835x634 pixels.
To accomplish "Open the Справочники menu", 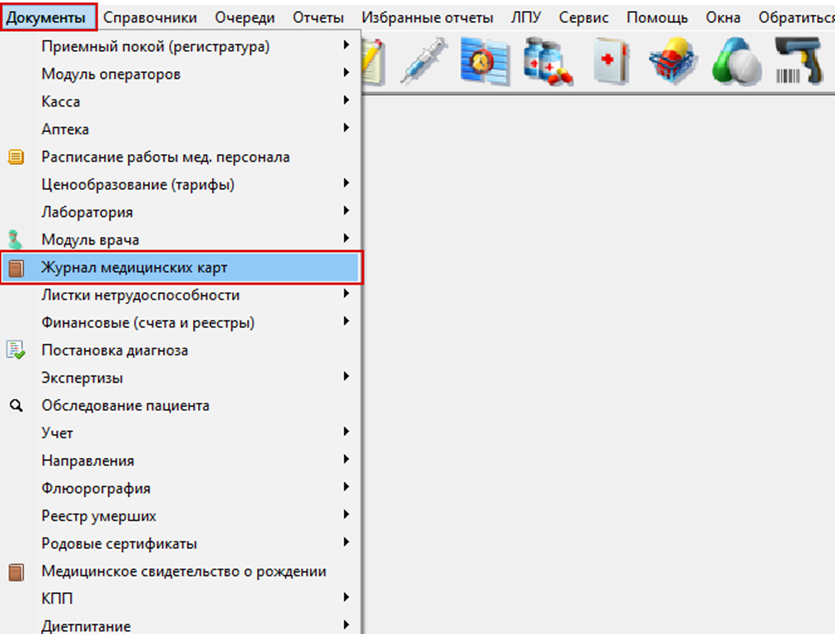I will pyautogui.click(x=150, y=18).
